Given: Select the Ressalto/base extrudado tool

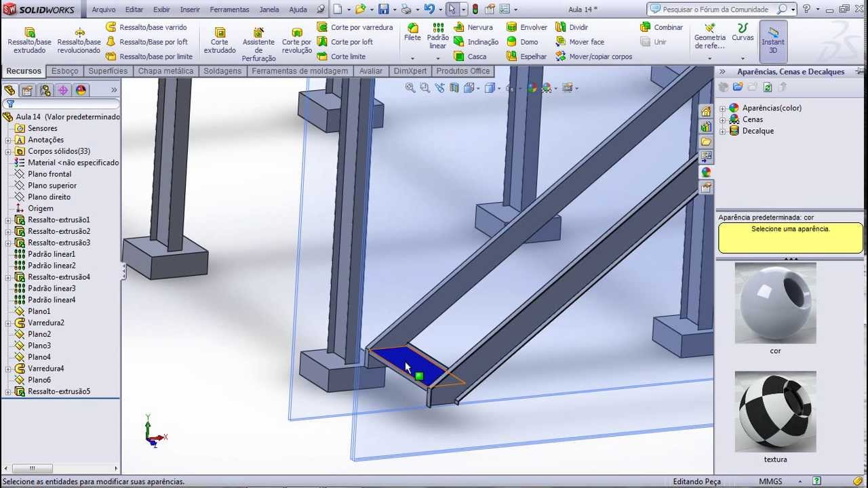Looking at the screenshot, I should (x=29, y=41).
